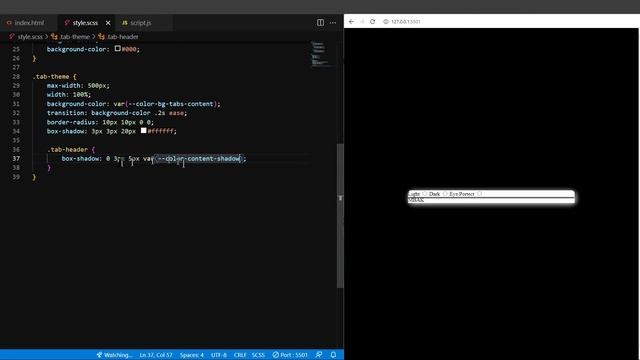Focus the browser address bar 127.0.0.1:5501
Image resolution: width=640 pixels, height=360 pixels.
click(406, 22)
